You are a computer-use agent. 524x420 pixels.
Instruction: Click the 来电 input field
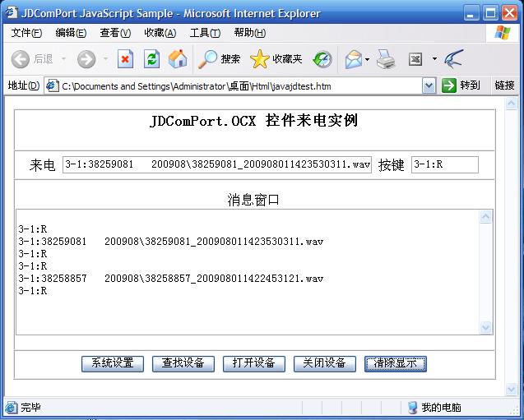coord(217,164)
